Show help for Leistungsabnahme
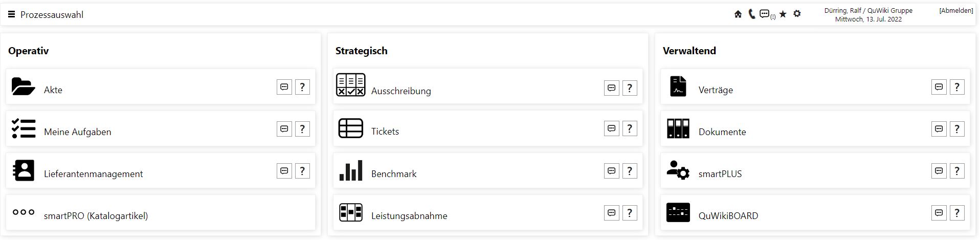This screenshot has width=980, height=240. point(630,213)
